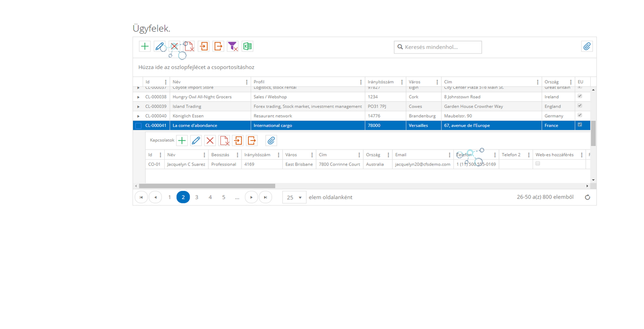
Task: Click the Kapcsolatok red X delete icon
Action: [210, 141]
